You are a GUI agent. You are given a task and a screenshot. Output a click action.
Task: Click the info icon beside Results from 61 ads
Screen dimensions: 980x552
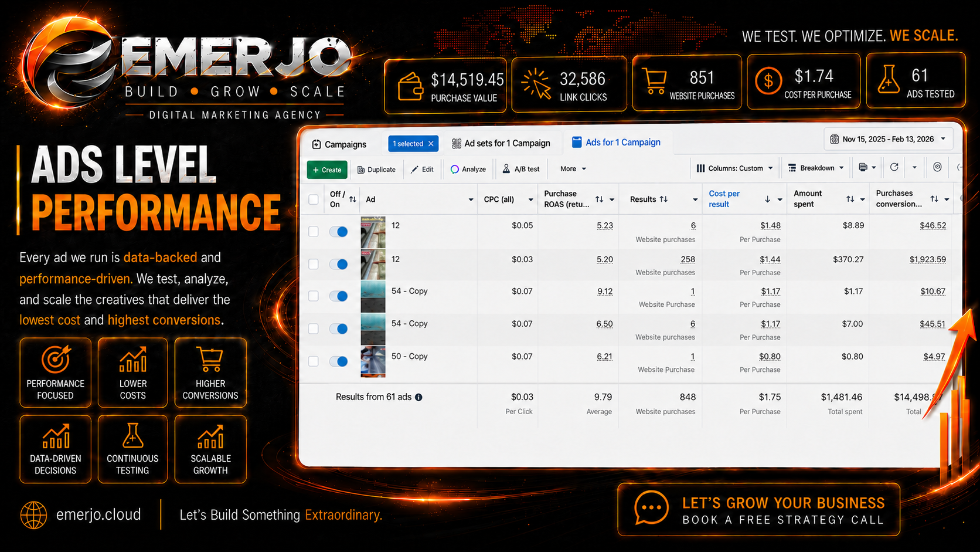(418, 397)
